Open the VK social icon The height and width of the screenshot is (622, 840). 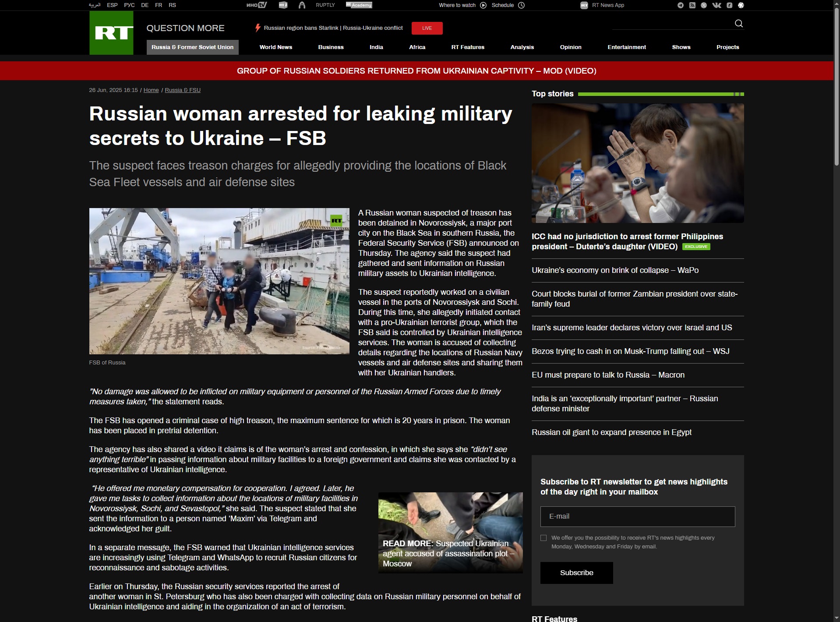click(717, 5)
